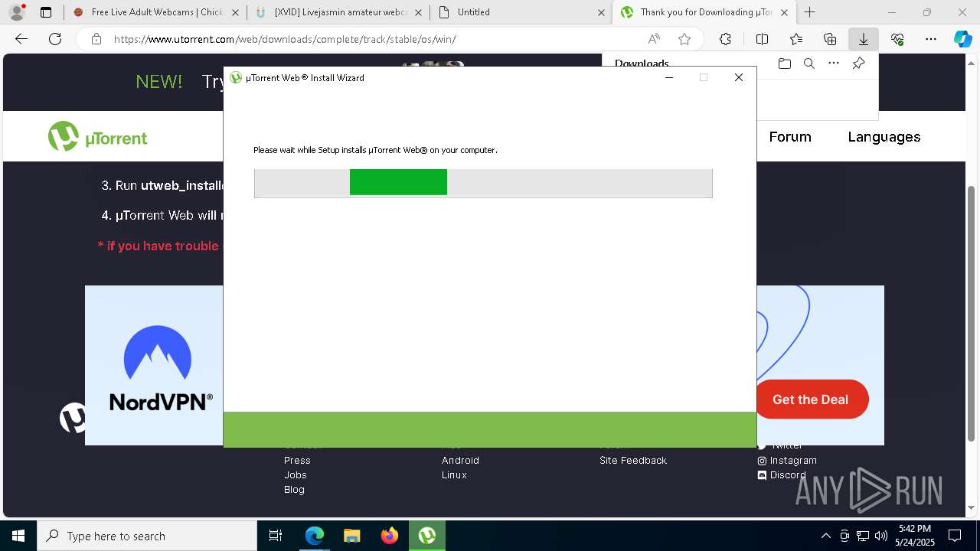Open Jobs footer link

(x=295, y=474)
